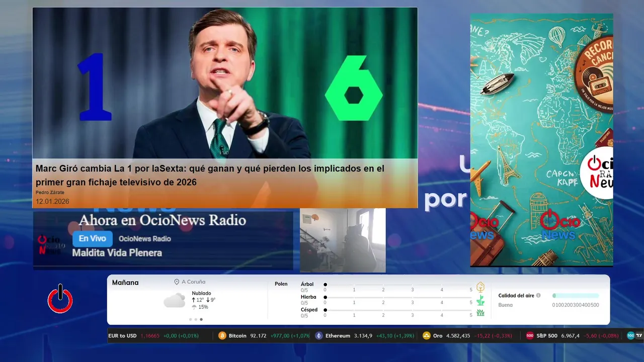Click the OcioNews Radio station label
This screenshot has height=362, width=644.
click(x=145, y=239)
